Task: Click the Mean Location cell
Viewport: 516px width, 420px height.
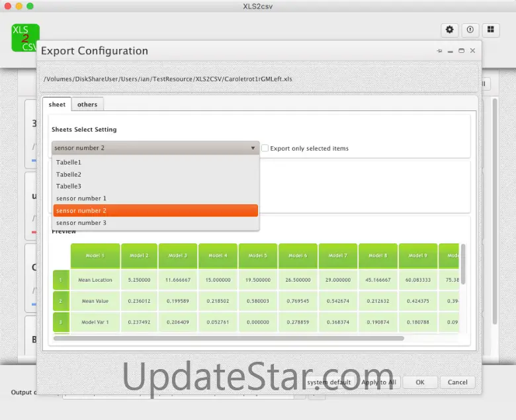Action: (x=95, y=280)
